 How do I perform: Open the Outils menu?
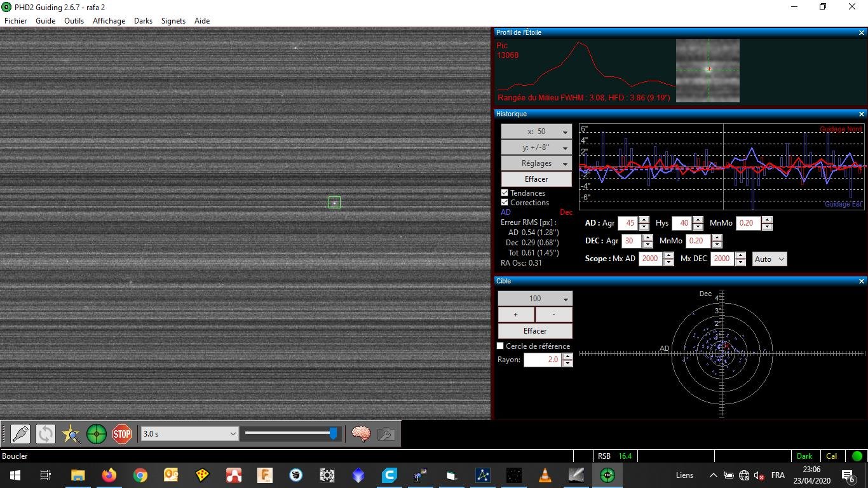pos(74,21)
